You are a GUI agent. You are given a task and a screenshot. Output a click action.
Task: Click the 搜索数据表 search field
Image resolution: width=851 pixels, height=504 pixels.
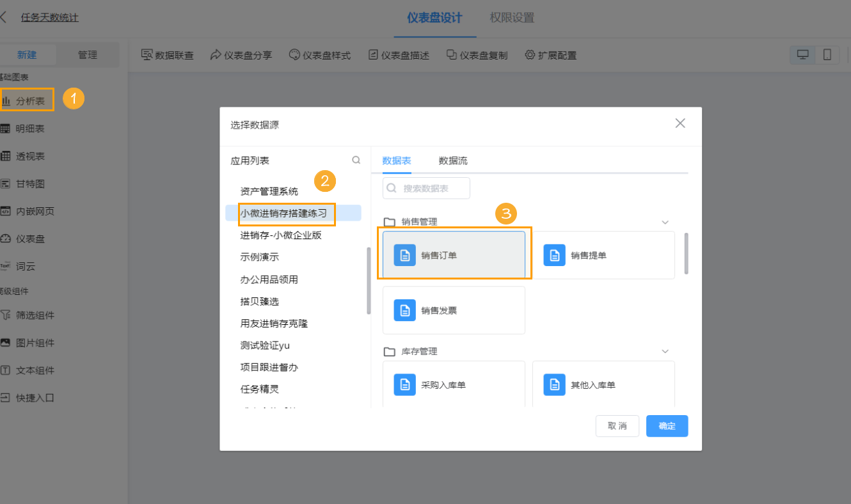tap(426, 187)
